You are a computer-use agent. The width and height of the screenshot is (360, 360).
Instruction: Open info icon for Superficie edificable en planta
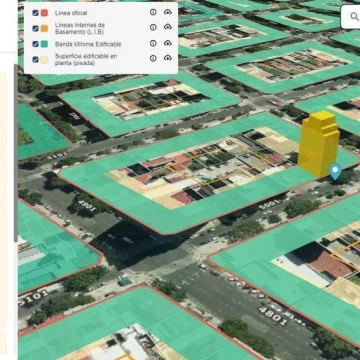click(x=153, y=58)
